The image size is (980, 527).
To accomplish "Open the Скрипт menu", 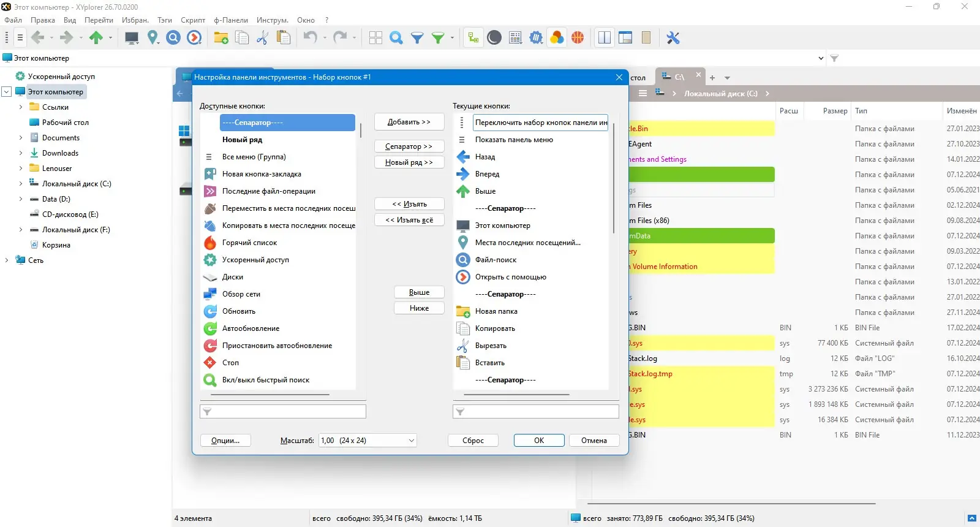I will [193, 20].
